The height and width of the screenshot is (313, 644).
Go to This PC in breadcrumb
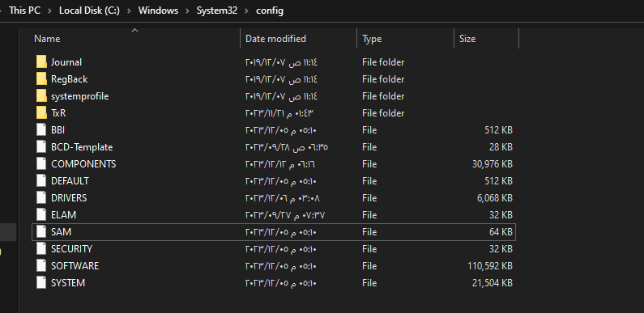pyautogui.click(x=24, y=11)
